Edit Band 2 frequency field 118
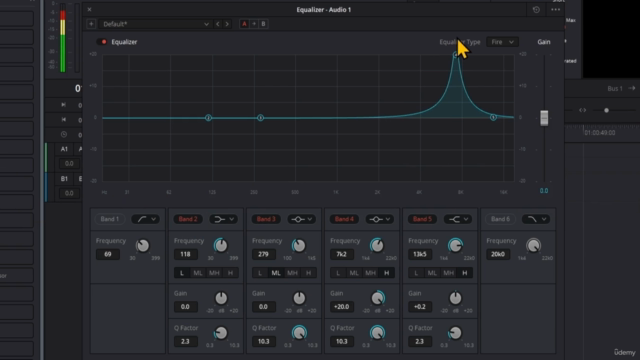 [x=186, y=254]
